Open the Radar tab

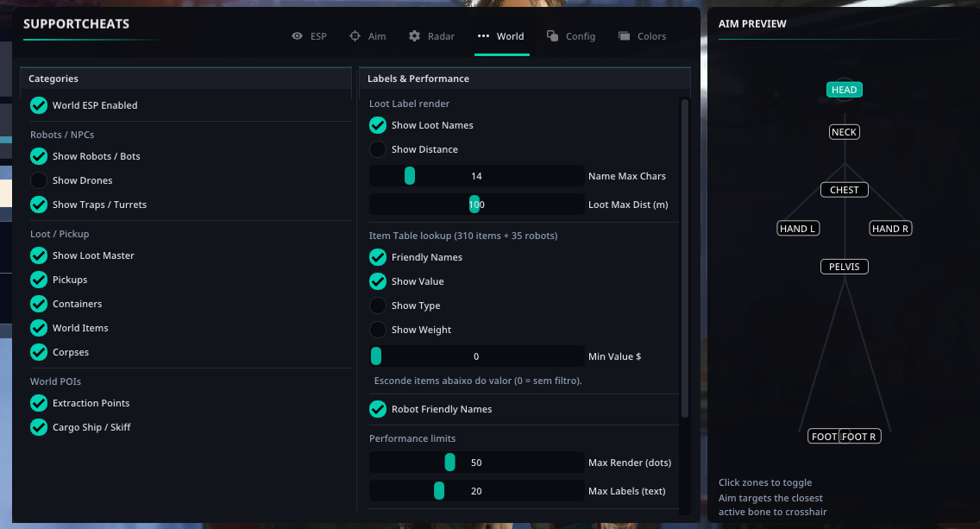(431, 36)
